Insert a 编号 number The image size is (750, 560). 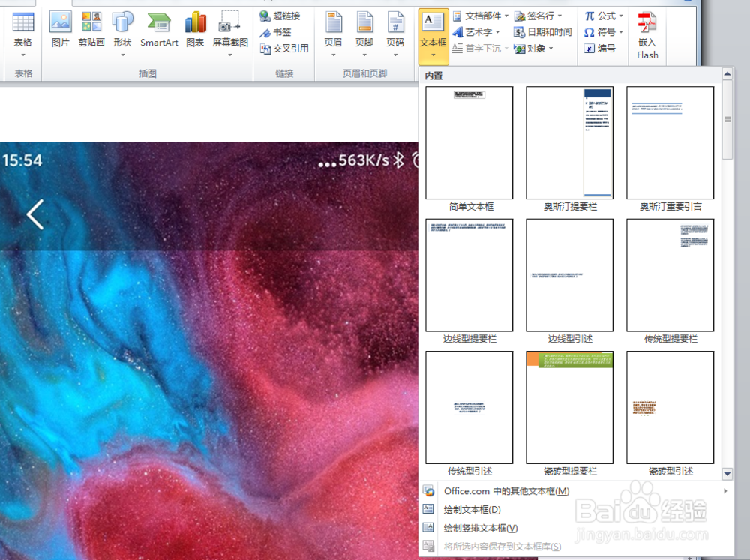600,49
